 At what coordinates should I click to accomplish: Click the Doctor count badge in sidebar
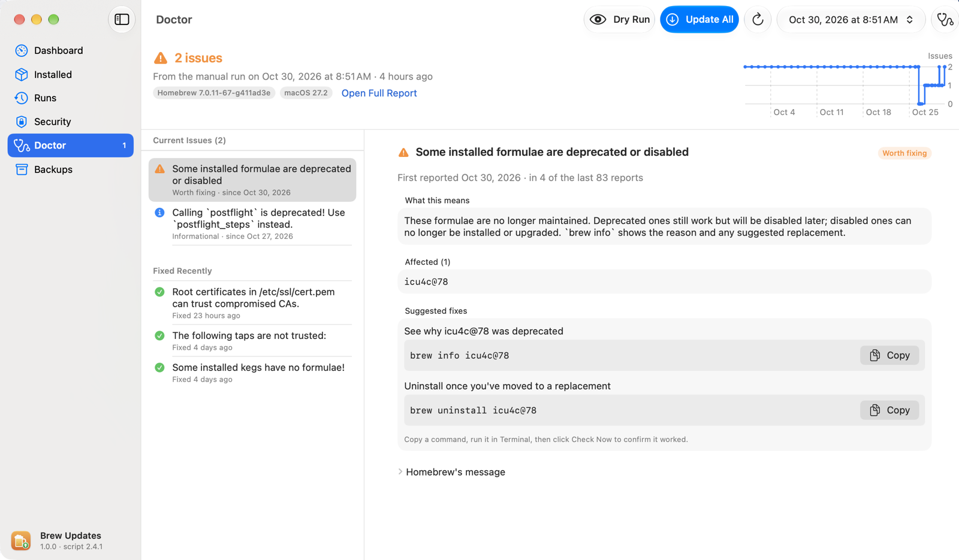(124, 146)
